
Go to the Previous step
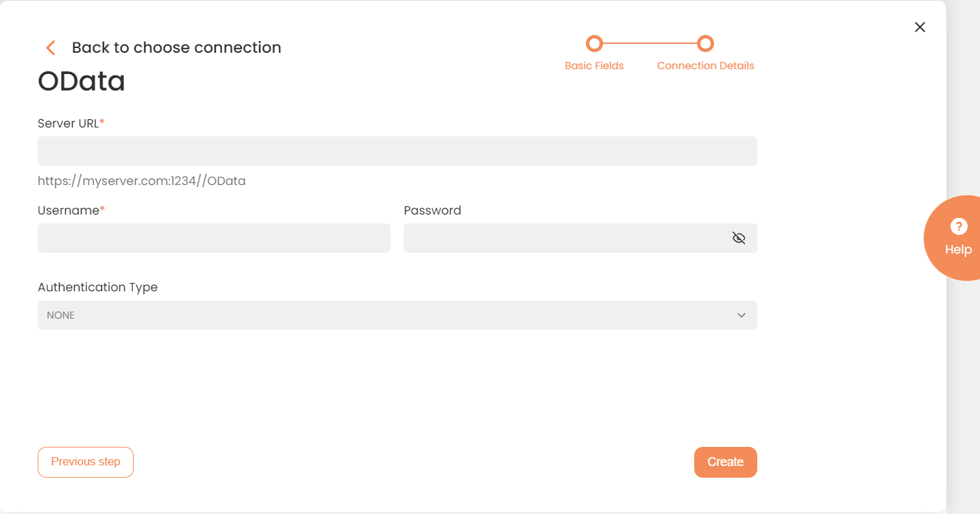86,462
